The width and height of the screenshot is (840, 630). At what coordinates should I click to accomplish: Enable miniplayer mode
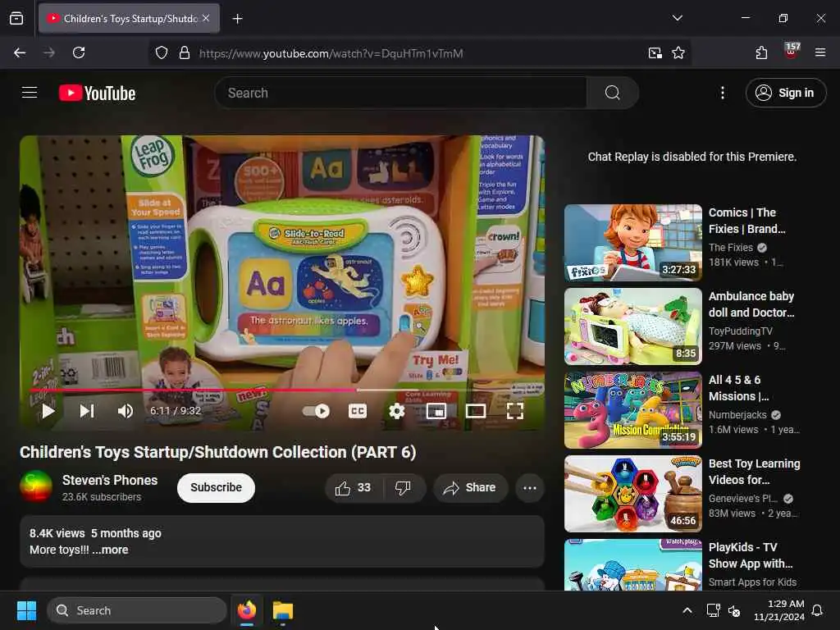tap(436, 411)
